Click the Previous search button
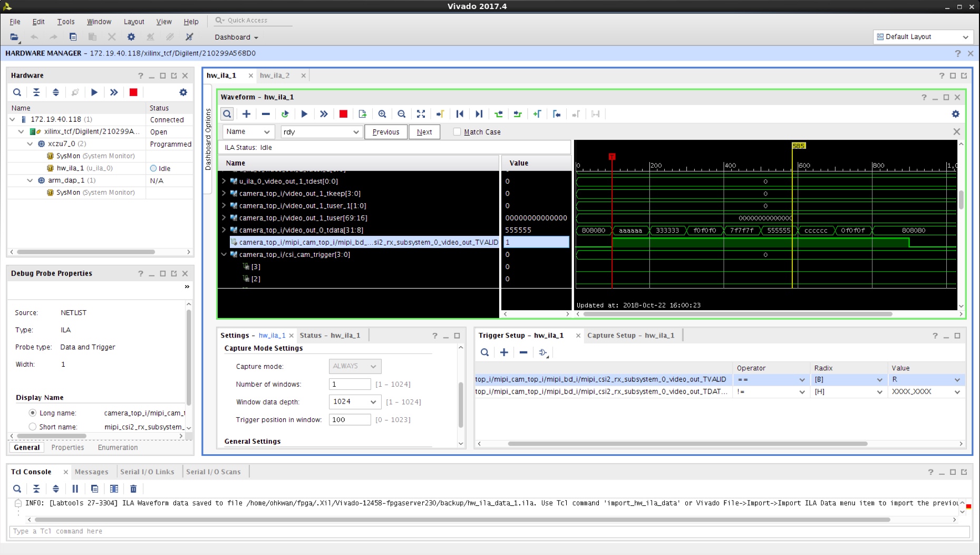980x555 pixels. pos(385,132)
